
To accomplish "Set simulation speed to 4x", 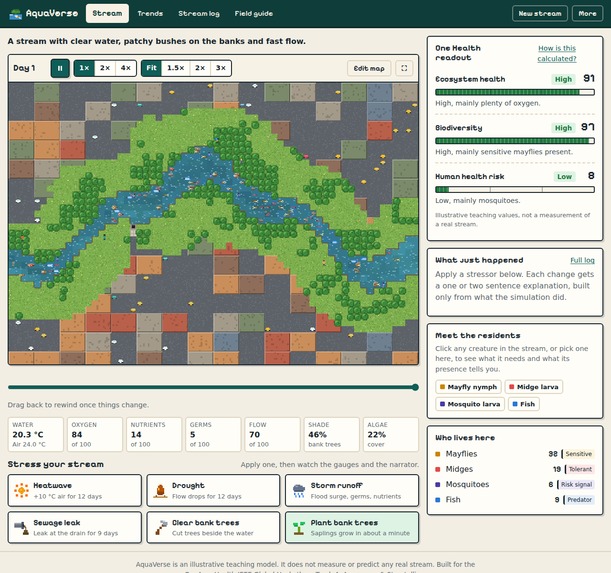I will tap(125, 68).
